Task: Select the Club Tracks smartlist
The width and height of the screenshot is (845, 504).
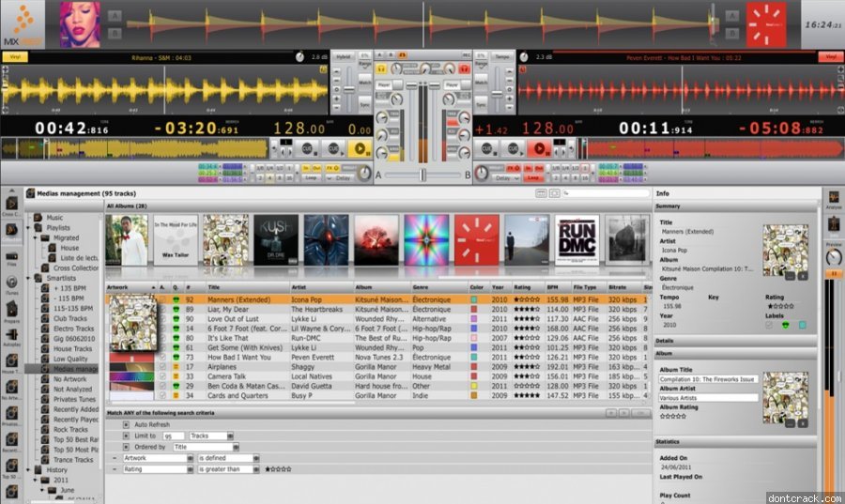Action: pyautogui.click(x=71, y=318)
